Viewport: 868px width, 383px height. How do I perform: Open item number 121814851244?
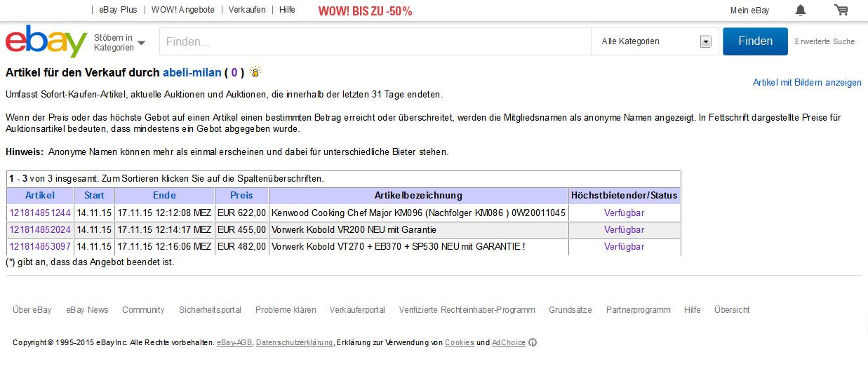(x=40, y=213)
